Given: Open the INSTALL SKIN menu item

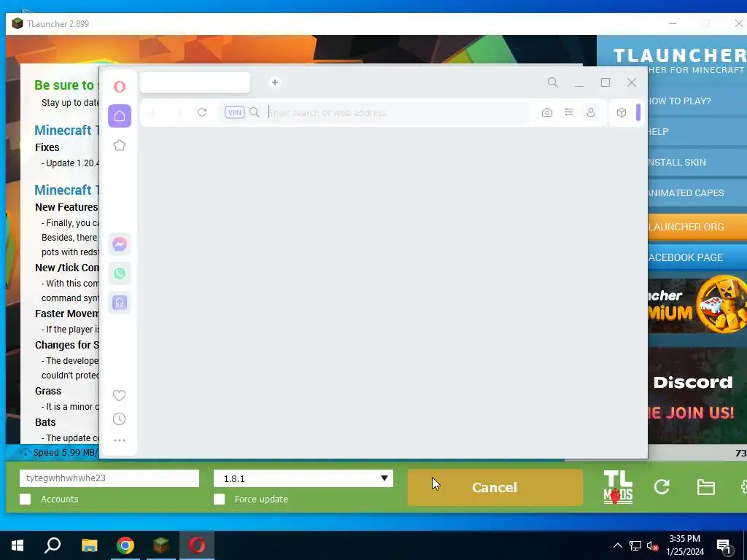Looking at the screenshot, I should point(697,163).
